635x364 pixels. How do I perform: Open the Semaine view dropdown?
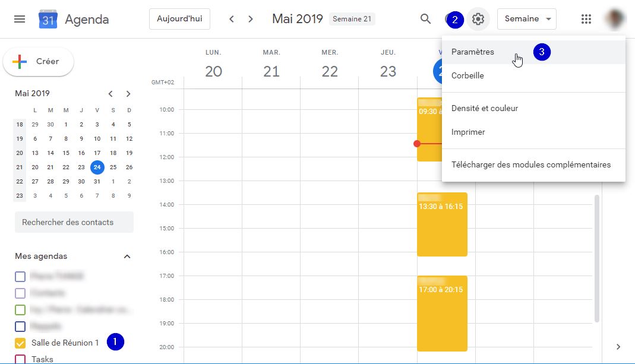[526, 19]
